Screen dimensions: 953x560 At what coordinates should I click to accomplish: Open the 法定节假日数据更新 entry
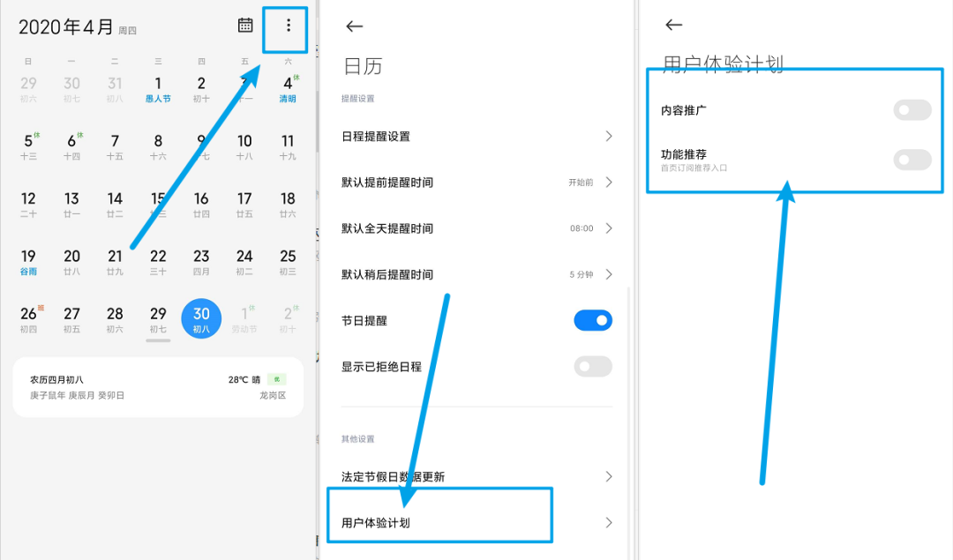pos(476,476)
